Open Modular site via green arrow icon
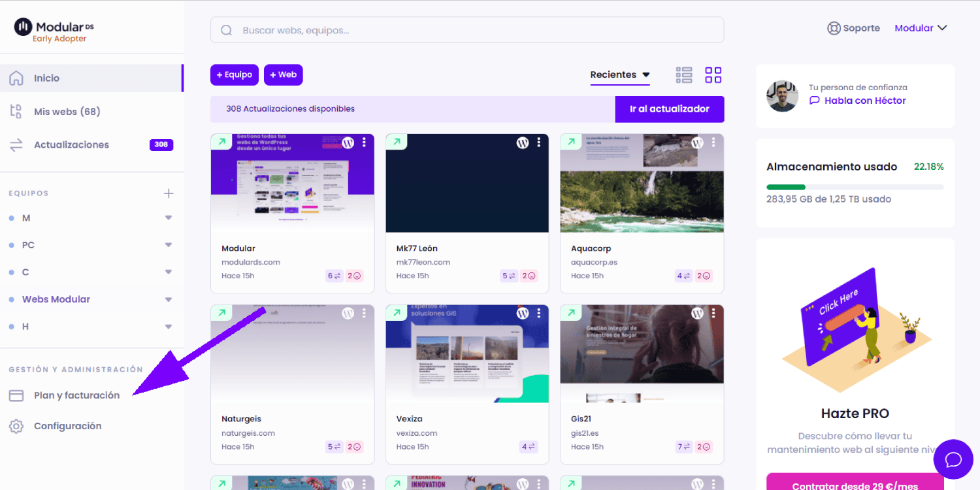The width and height of the screenshot is (980, 490). (221, 142)
